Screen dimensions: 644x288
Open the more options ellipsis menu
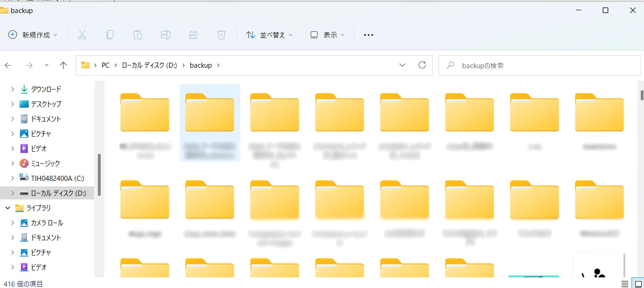368,35
